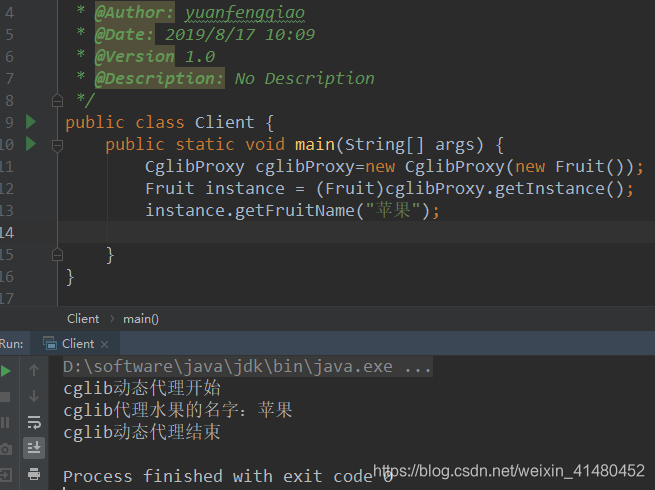The width and height of the screenshot is (655, 490).
Task: Click the class name Client on line 9
Action: tap(224, 123)
